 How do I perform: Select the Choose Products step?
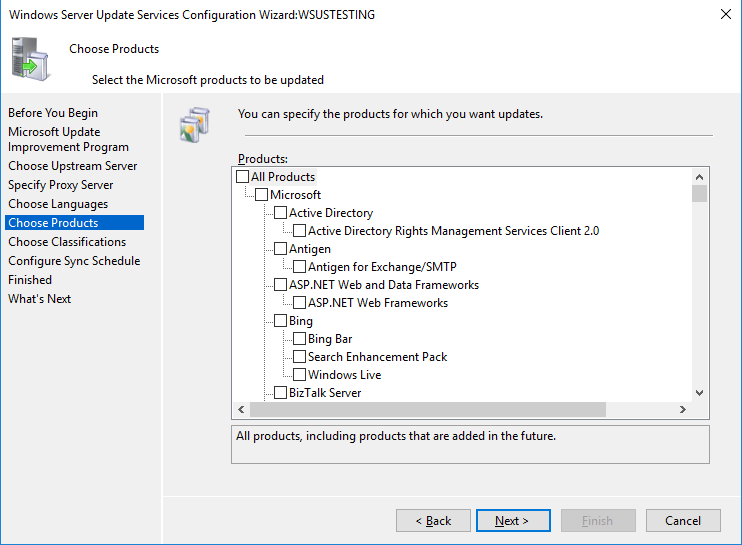(75, 223)
